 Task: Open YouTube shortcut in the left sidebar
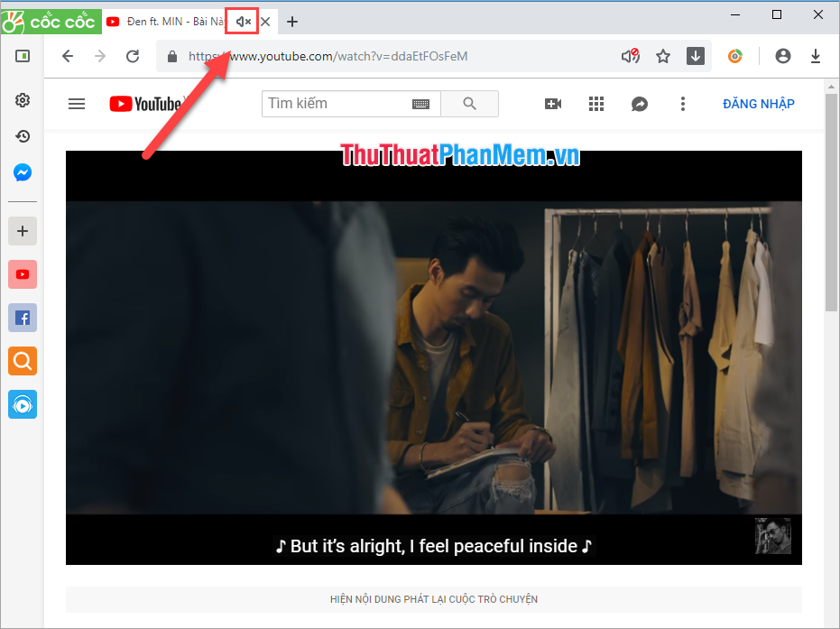(x=22, y=274)
